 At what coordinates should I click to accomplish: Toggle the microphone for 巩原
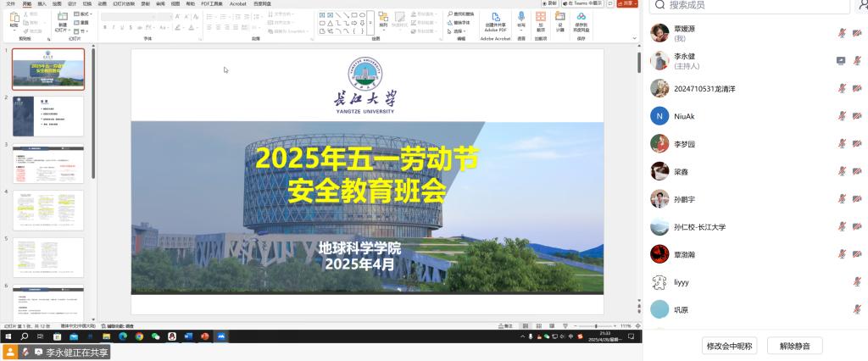[857, 309]
